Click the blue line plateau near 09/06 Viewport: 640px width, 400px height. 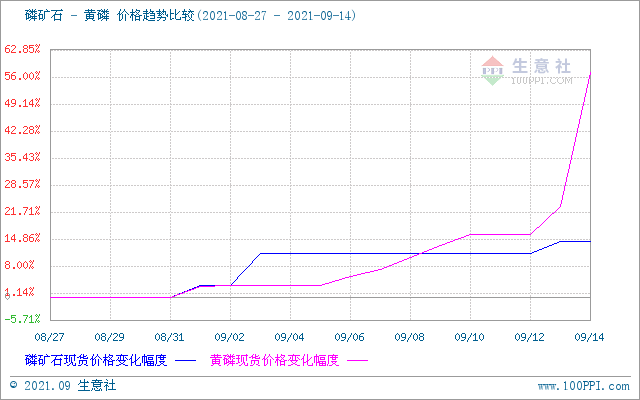[x=350, y=253]
